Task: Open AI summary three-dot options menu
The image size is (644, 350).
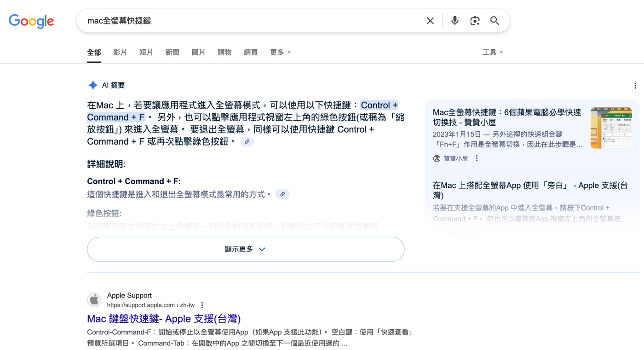Action: point(635,86)
